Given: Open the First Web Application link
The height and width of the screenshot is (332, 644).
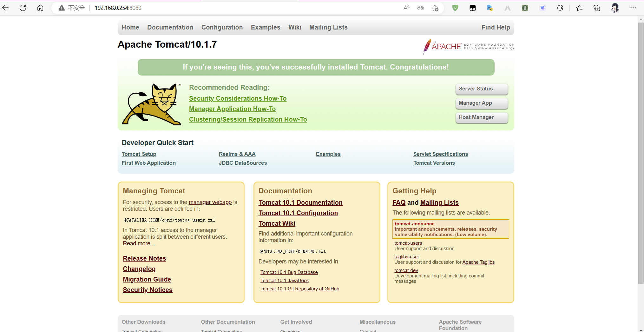Looking at the screenshot, I should (148, 163).
